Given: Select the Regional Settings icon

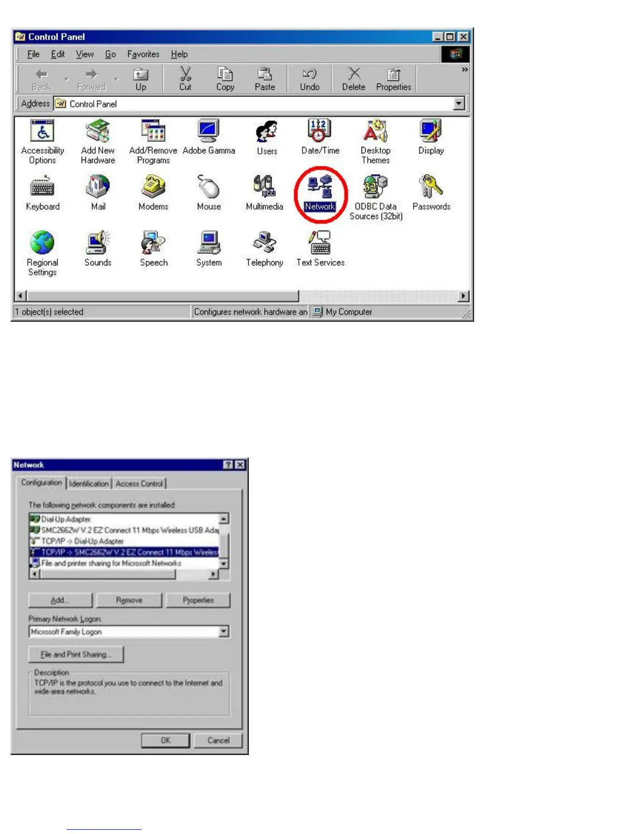Looking at the screenshot, I should 42,253.
